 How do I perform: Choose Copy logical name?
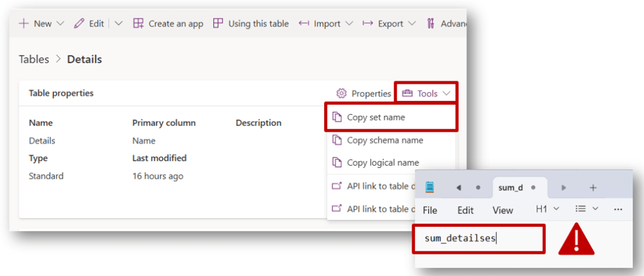coord(383,163)
